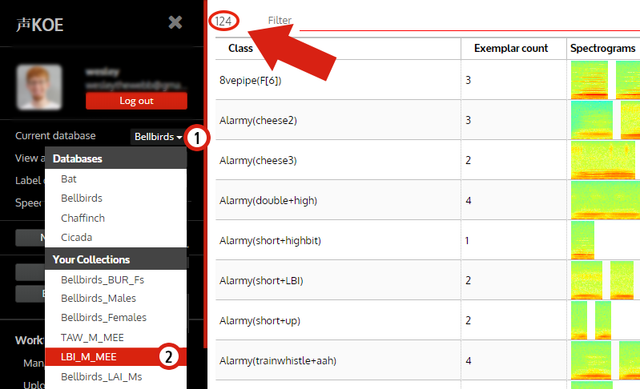Open the user profile avatar
Screen dimensions: 640x389
click(39, 87)
